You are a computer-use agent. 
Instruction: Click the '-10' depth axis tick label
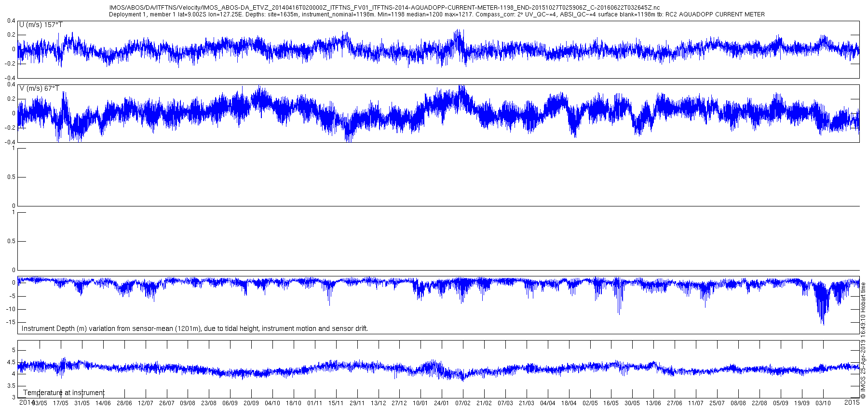point(11,309)
